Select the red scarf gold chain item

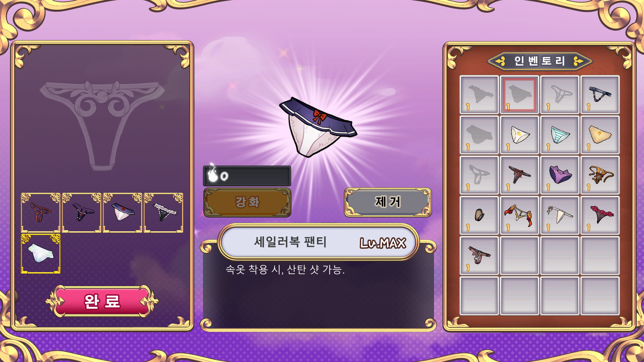(520, 216)
